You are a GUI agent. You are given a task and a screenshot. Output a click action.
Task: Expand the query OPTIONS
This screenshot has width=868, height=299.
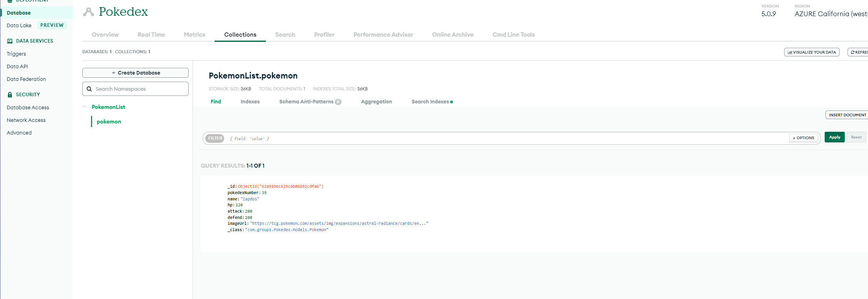pyautogui.click(x=803, y=138)
